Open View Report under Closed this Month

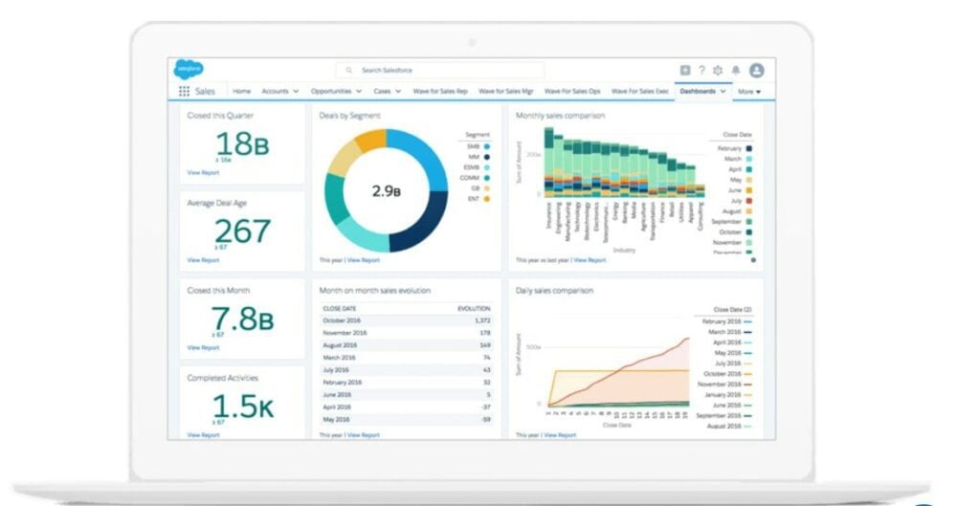pos(203,347)
